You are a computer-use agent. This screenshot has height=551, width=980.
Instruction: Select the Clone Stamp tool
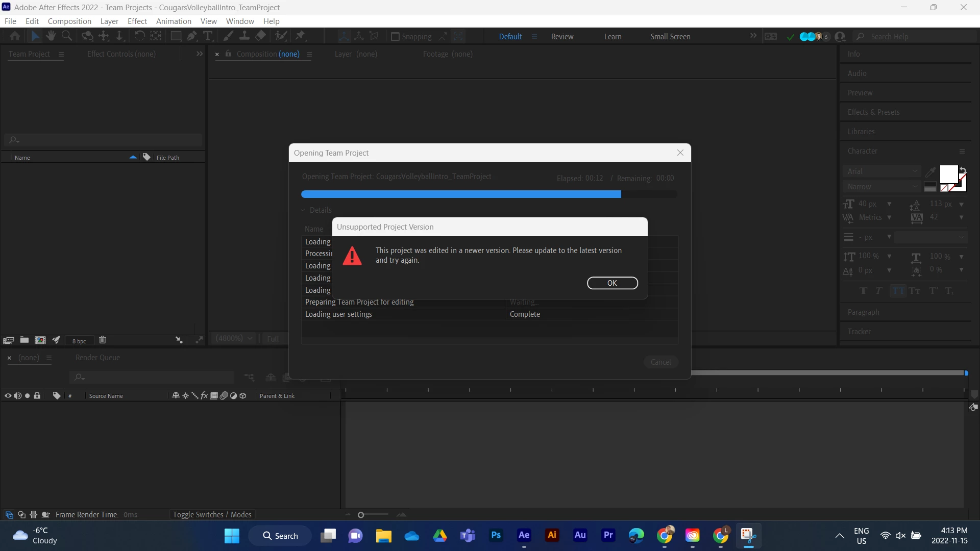(244, 36)
